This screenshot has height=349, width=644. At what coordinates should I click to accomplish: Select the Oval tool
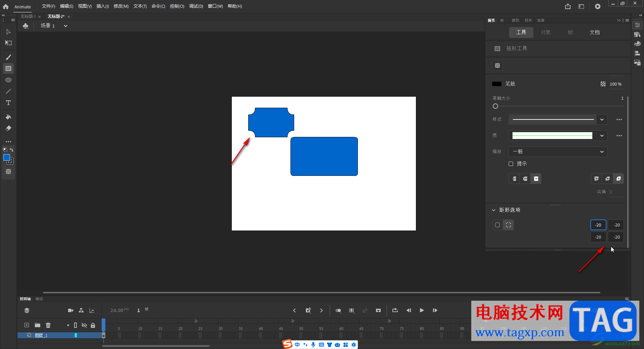[x=8, y=80]
